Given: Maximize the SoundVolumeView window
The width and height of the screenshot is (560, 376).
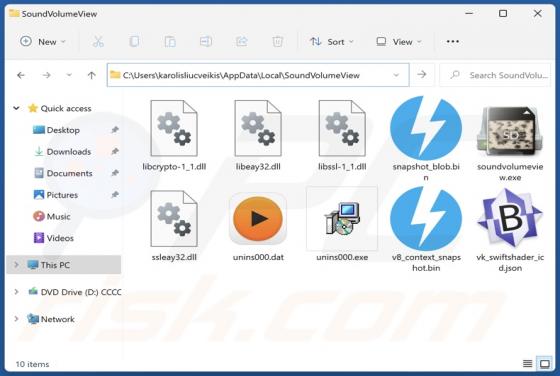Looking at the screenshot, I should point(503,14).
